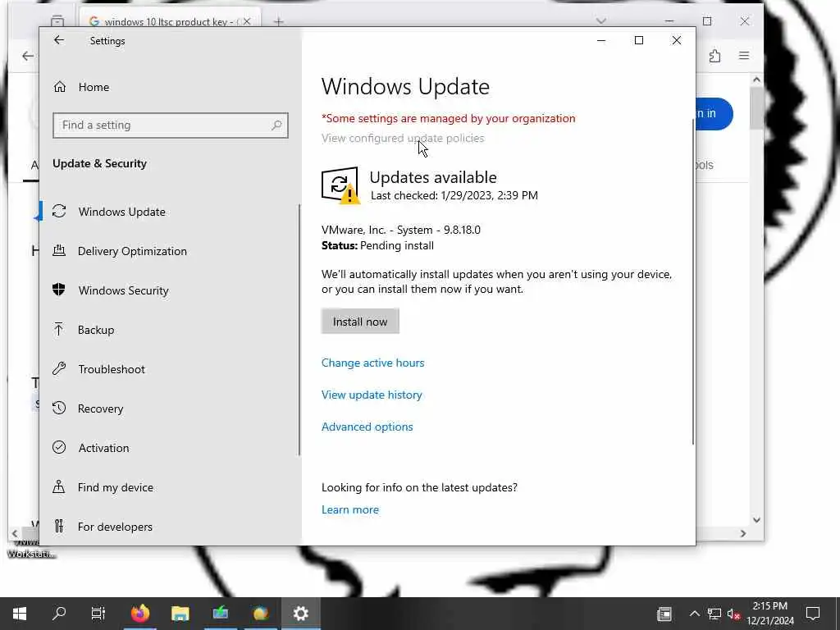Click the Windows Security shield icon
The width and height of the screenshot is (840, 630).
pos(59,290)
